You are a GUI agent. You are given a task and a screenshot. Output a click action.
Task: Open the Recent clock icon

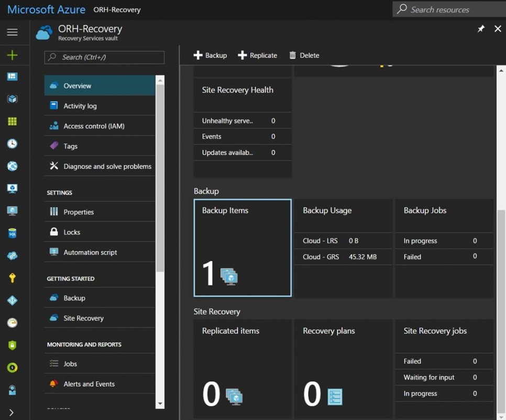pos(12,143)
